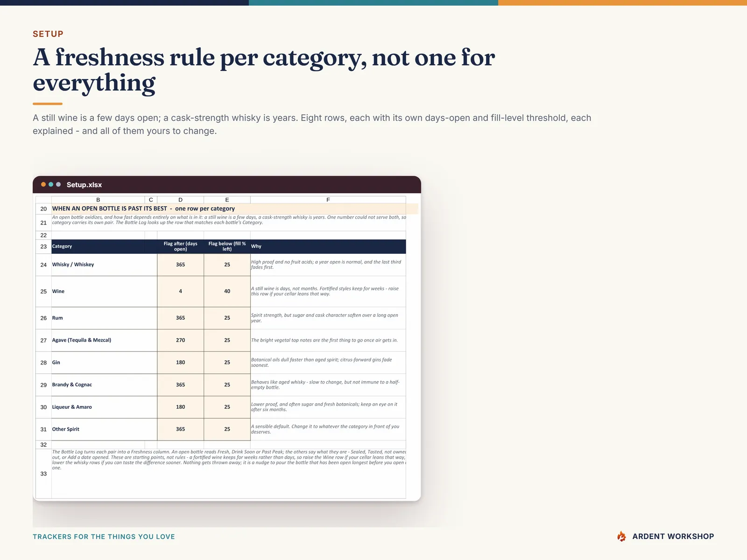747x560 pixels.
Task: Select column header D
Action: click(180, 200)
